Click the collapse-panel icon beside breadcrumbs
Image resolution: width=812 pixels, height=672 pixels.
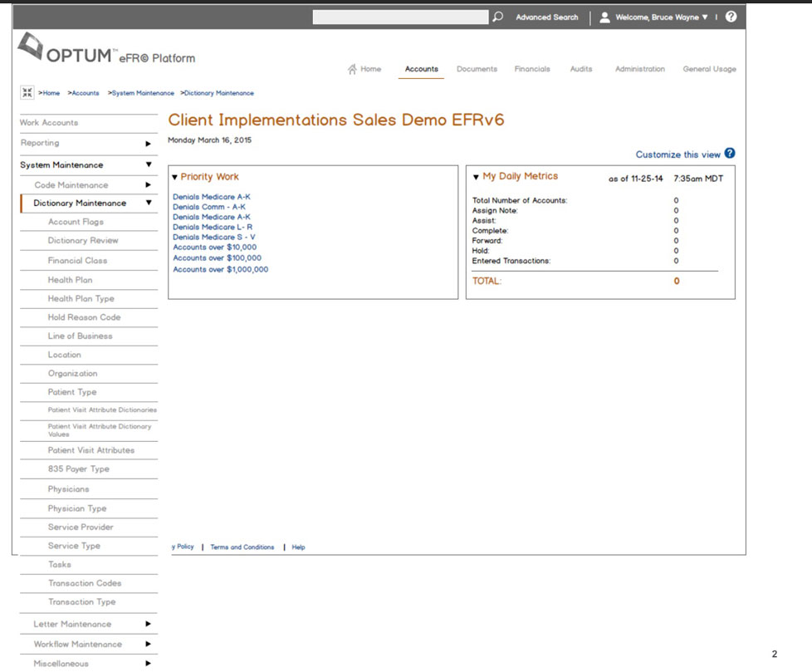click(27, 93)
